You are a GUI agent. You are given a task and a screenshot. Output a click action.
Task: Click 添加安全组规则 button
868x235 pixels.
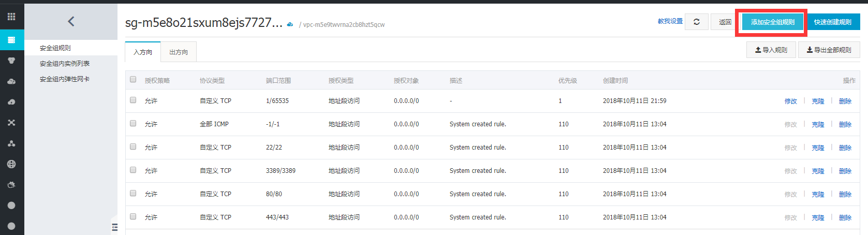click(x=773, y=22)
